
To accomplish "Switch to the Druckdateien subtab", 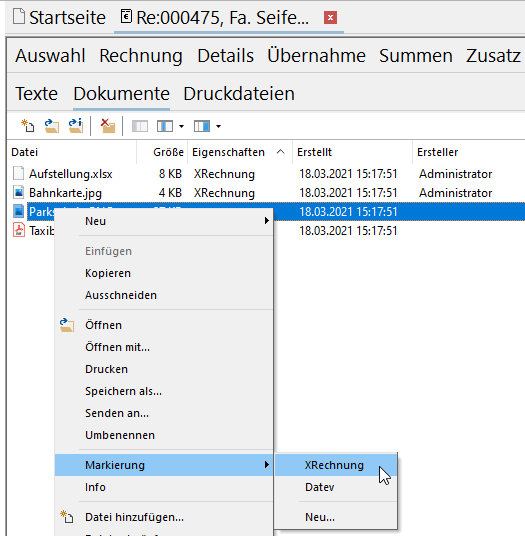I will pos(239,93).
